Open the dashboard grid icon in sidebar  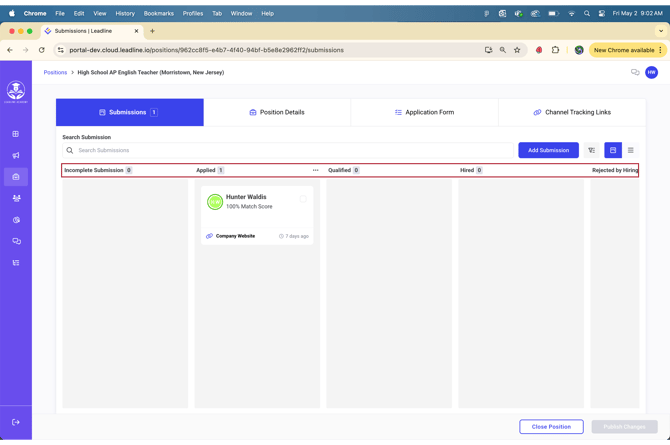coord(16,134)
